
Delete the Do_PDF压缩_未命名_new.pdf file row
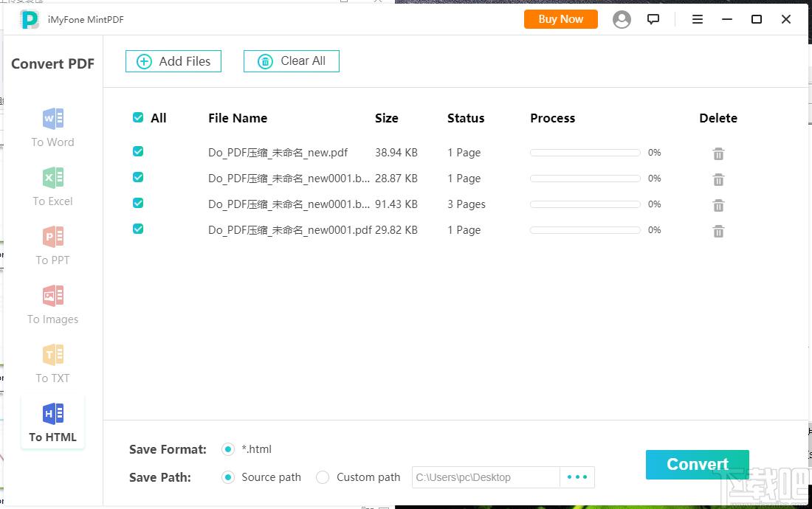click(x=718, y=153)
